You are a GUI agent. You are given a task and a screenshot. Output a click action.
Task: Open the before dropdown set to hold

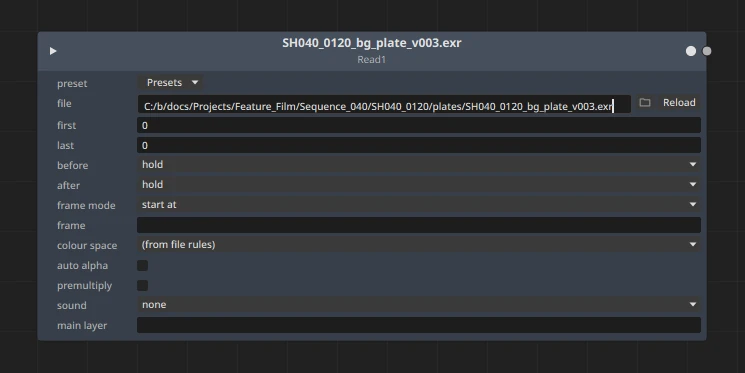tap(419, 165)
